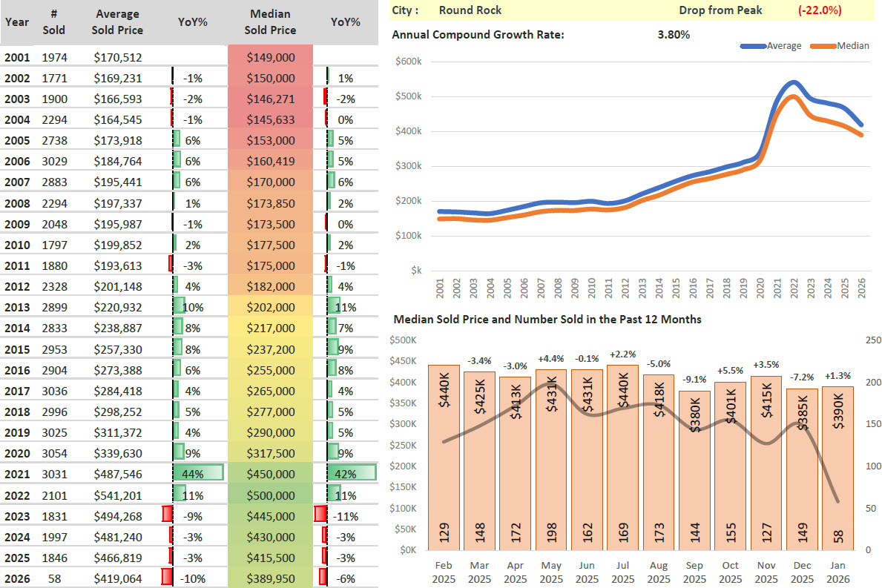The image size is (882, 588).
Task: Select the red $149,000 median cell for 2001
Action: click(x=270, y=57)
